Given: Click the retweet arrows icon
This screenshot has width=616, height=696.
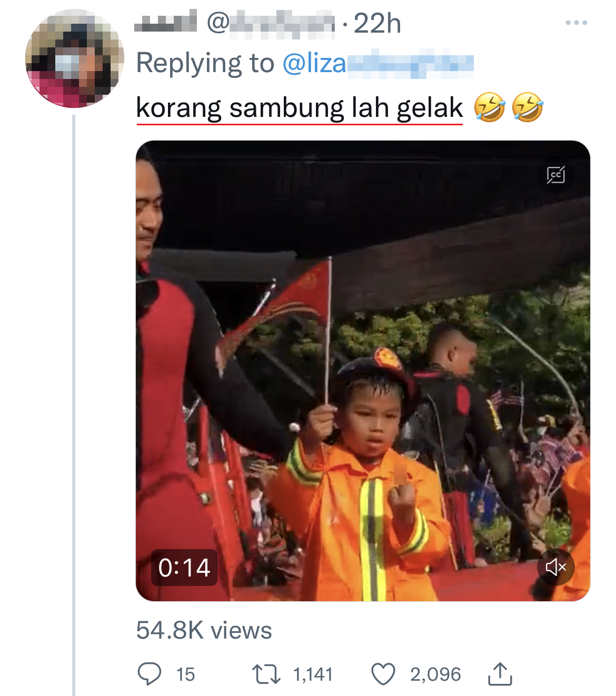Looking at the screenshot, I should [266, 674].
